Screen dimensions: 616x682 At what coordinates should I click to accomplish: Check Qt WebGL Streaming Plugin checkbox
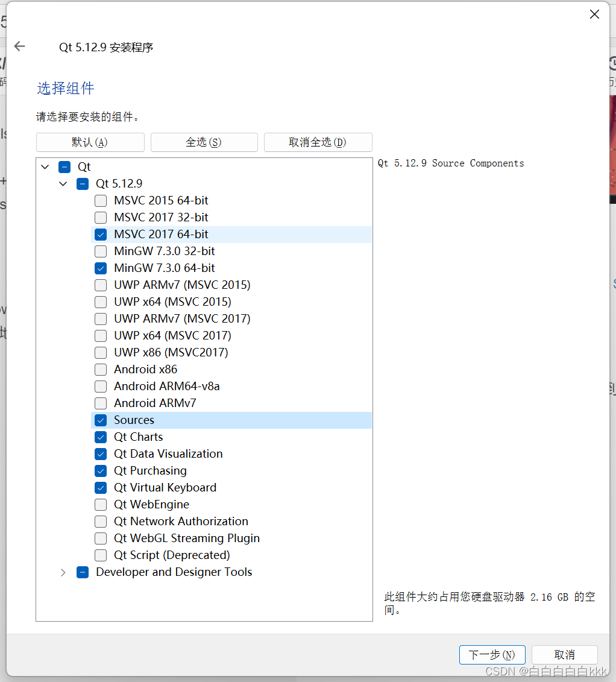(x=101, y=538)
